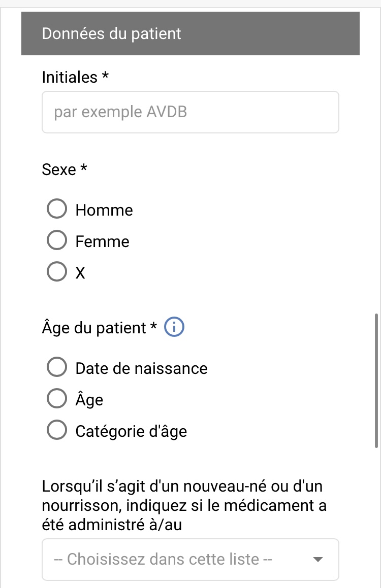
Task: Click the nouveau-né ou nourrisson instruction text
Action: pyautogui.click(x=183, y=506)
